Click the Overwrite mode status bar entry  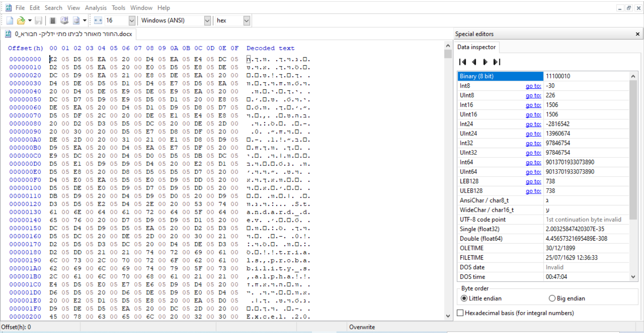point(362,327)
